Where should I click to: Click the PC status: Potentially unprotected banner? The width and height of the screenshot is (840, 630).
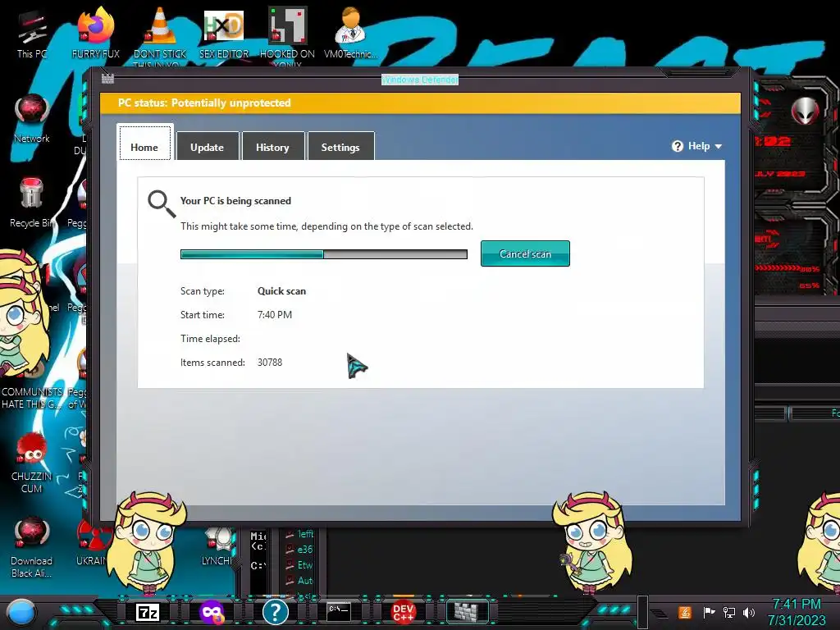[421, 103]
